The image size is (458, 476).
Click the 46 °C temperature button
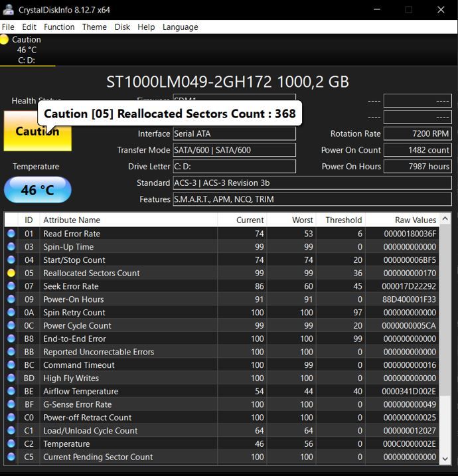(38, 190)
